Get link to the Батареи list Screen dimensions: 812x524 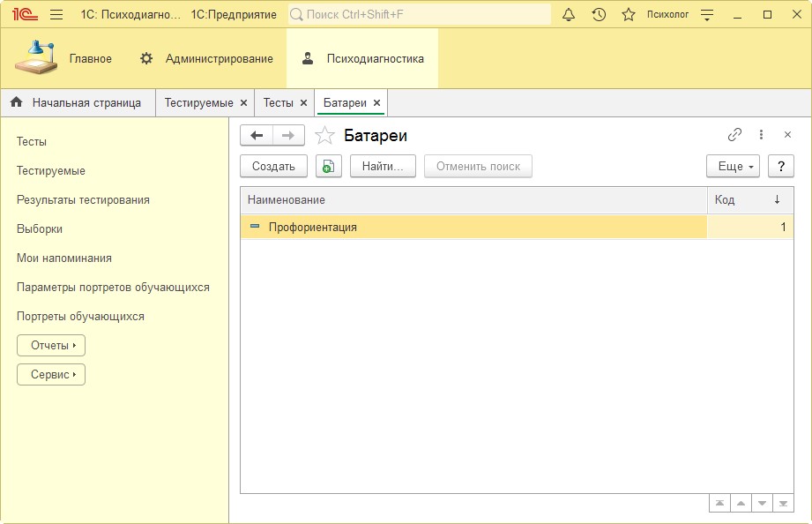pyautogui.click(x=734, y=135)
